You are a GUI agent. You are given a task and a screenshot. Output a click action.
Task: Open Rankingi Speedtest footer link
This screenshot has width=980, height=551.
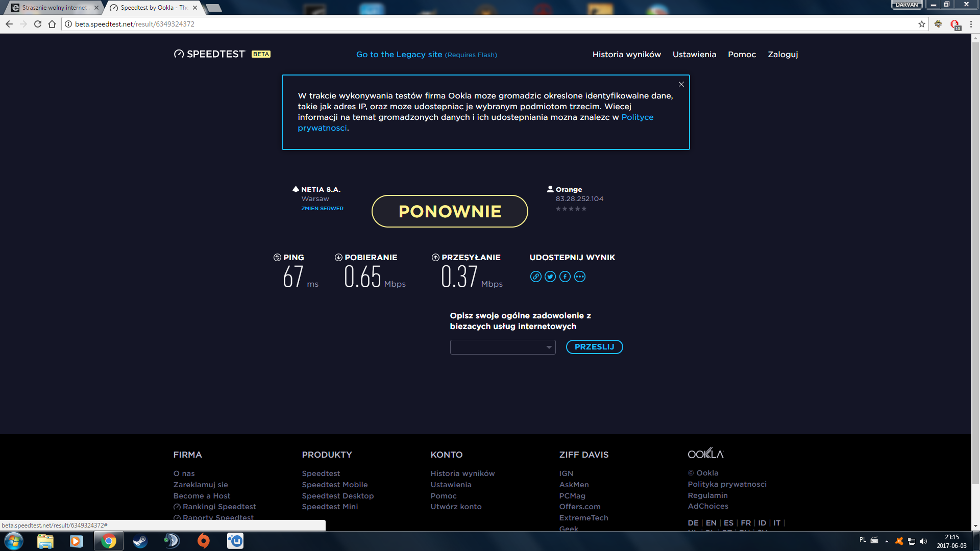(215, 507)
